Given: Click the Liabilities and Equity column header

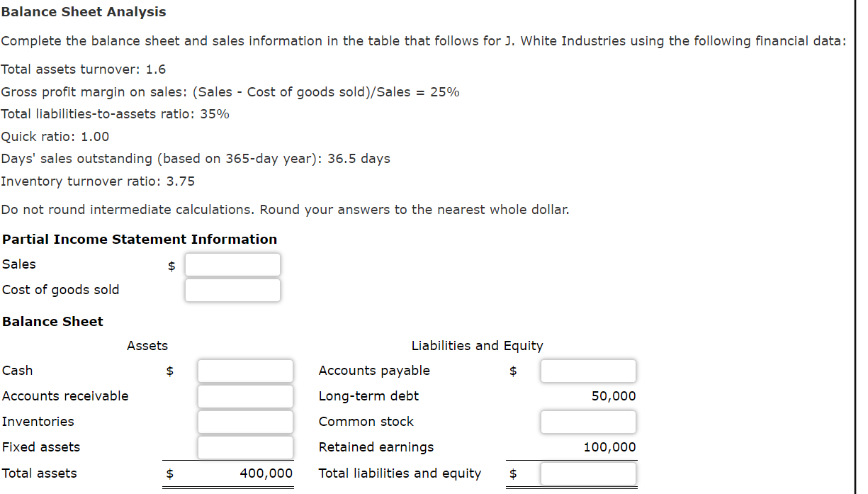Looking at the screenshot, I should 478,346.
